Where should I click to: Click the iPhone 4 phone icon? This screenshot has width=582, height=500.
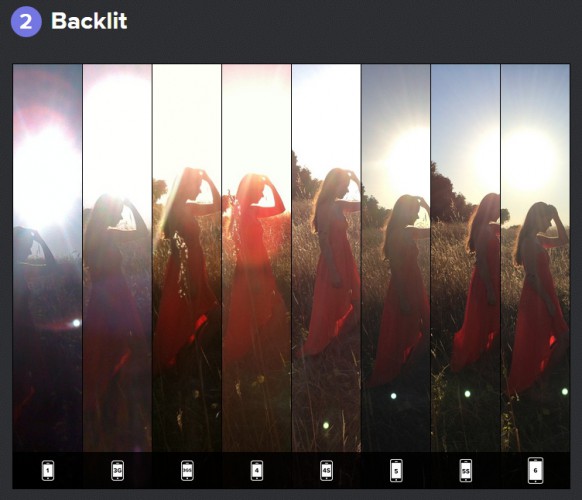(x=257, y=470)
